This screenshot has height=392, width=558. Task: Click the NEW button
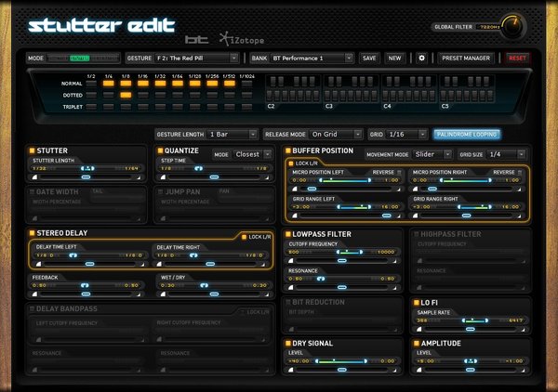click(x=394, y=58)
